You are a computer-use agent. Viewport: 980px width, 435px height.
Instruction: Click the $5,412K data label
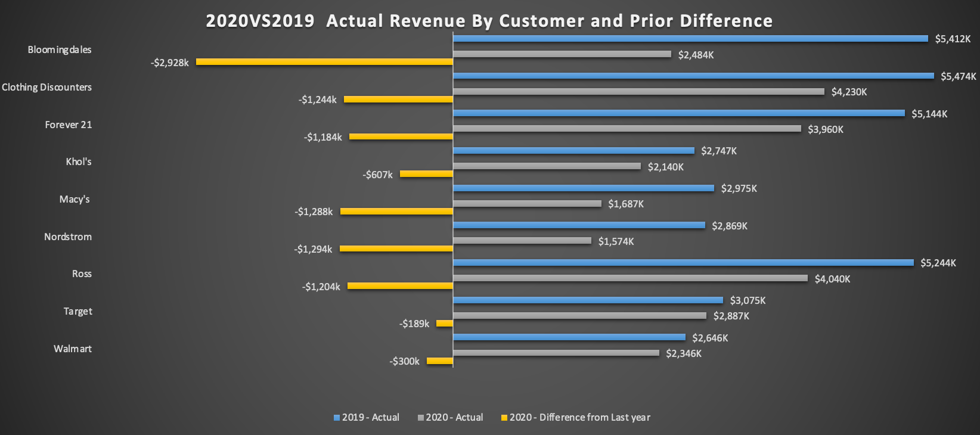coord(953,39)
